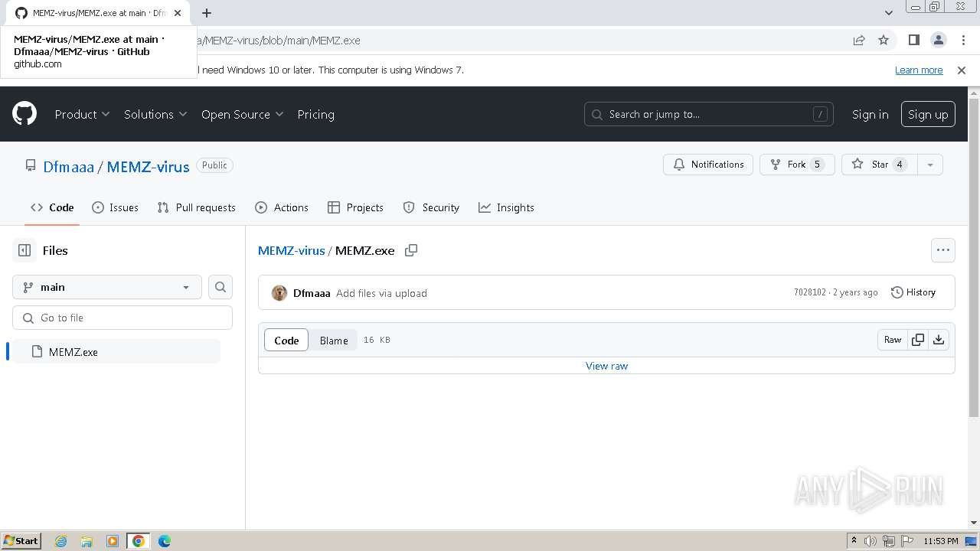Image resolution: width=980 pixels, height=551 pixels.
Task: Open a new browser tab
Action: tap(206, 12)
